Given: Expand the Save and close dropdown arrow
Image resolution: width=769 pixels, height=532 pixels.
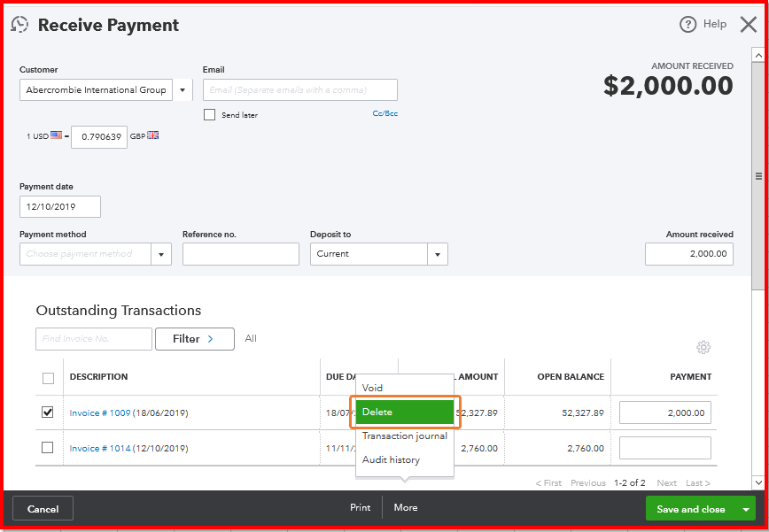Looking at the screenshot, I should pos(747,508).
